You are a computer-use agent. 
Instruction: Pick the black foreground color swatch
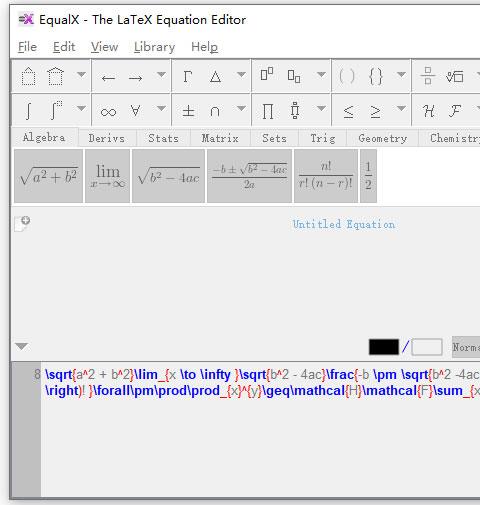coord(384,347)
